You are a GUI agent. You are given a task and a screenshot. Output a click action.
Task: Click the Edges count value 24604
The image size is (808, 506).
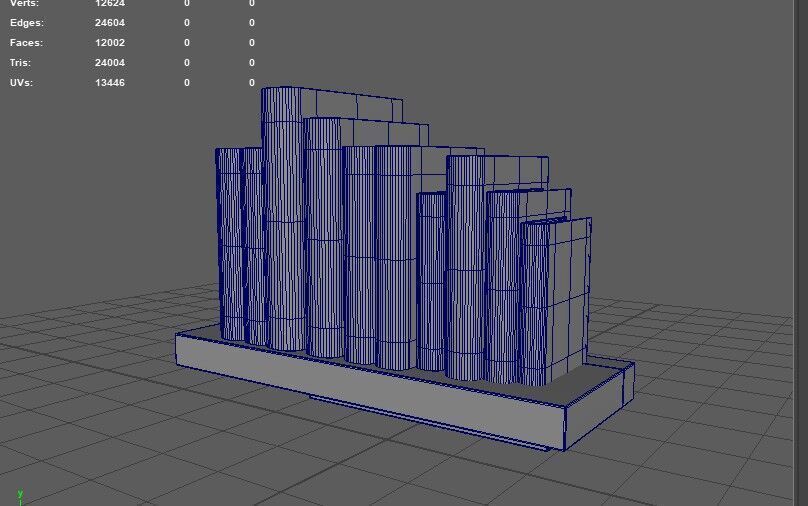point(110,23)
